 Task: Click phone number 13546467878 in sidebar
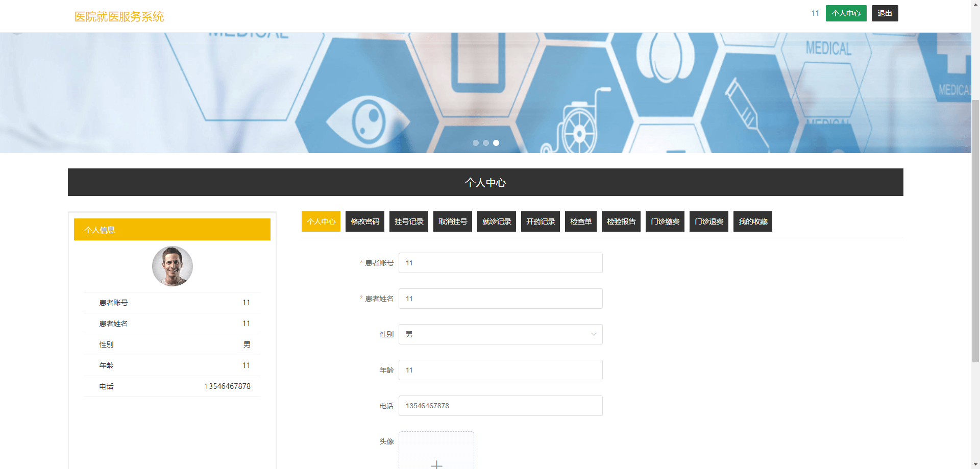click(228, 386)
